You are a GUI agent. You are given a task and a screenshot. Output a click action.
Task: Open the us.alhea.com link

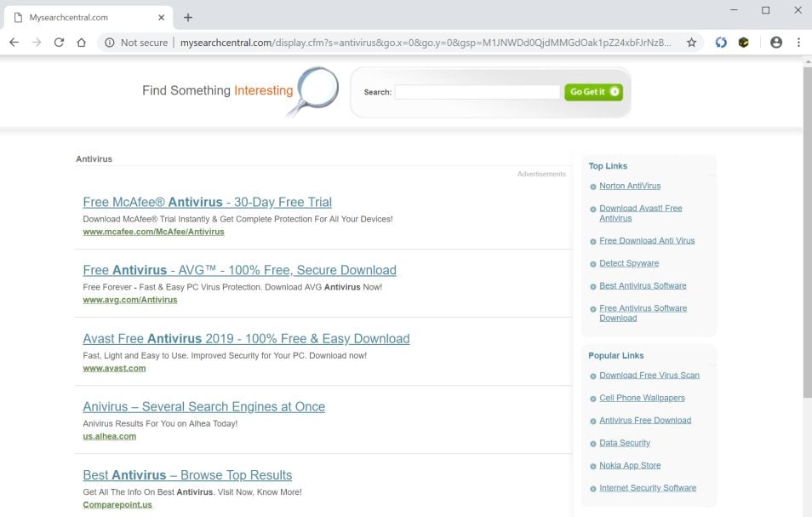pos(109,436)
